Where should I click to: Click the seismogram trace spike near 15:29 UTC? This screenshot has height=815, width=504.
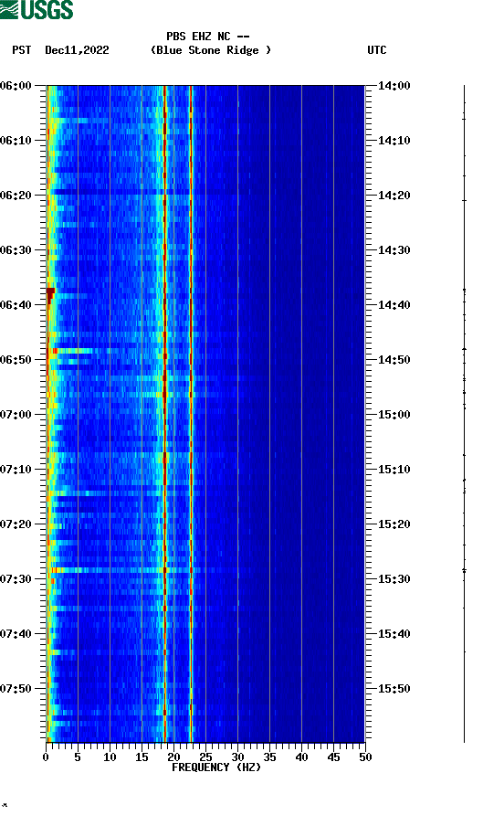(x=464, y=571)
